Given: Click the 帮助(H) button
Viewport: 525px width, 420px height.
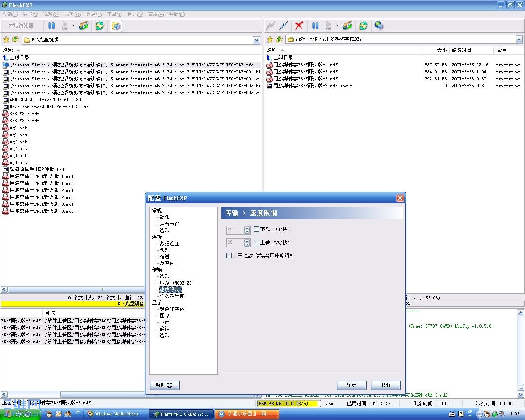Looking at the screenshot, I should click(x=164, y=385).
